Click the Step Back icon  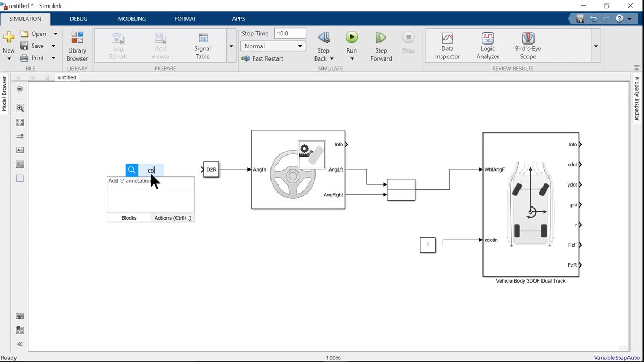(x=324, y=38)
